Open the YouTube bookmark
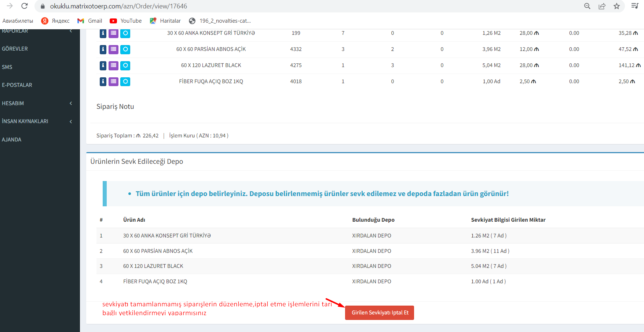 point(126,21)
